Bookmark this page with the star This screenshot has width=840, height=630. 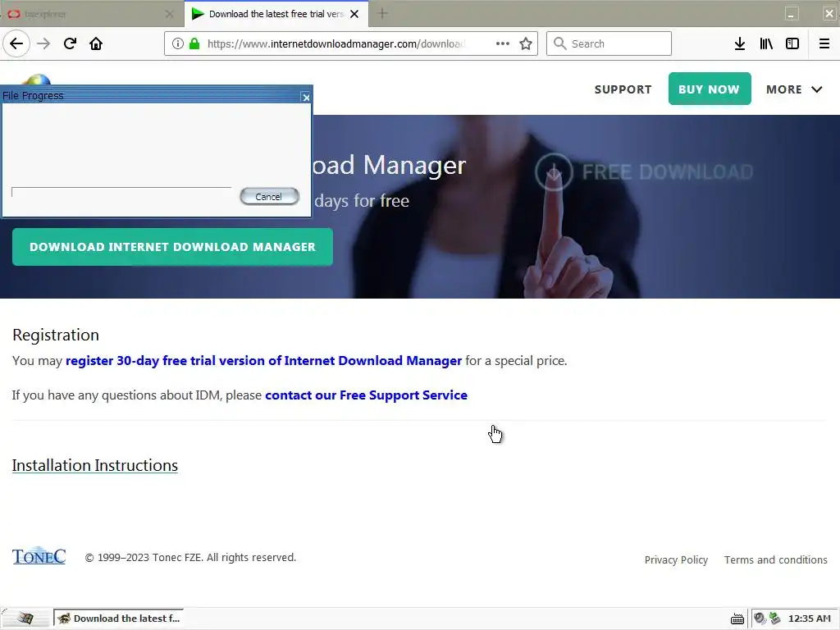tap(526, 43)
